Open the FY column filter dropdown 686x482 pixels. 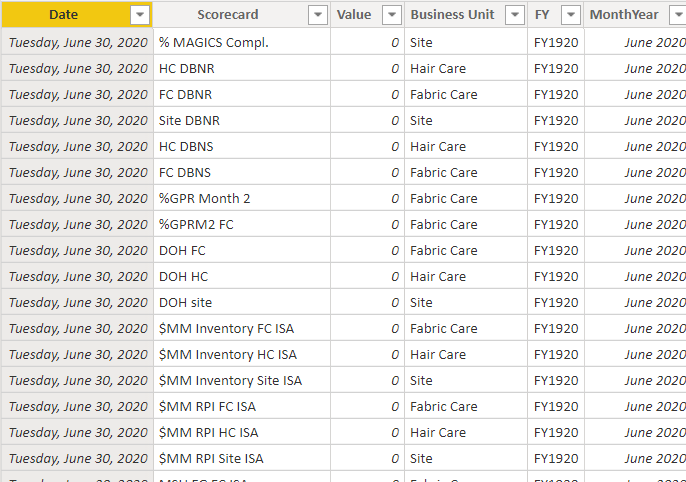click(571, 15)
